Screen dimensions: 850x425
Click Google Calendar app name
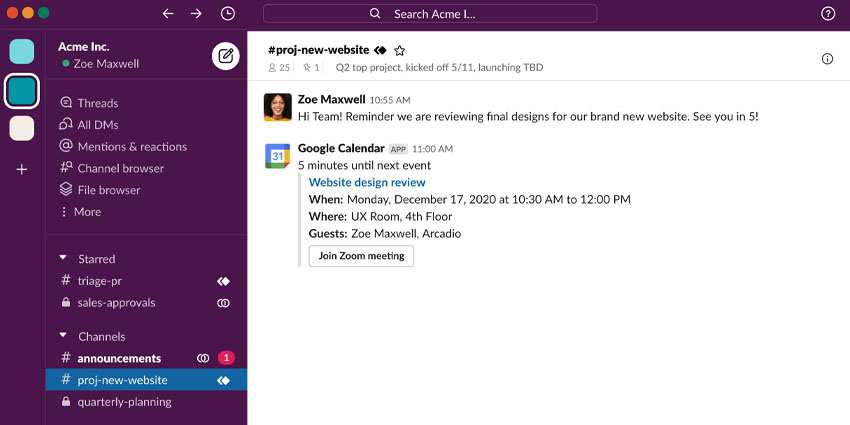[341, 149]
